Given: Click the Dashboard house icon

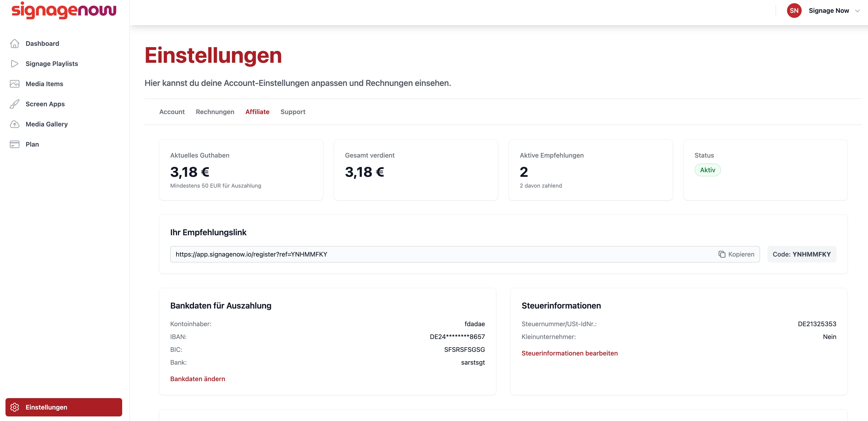Looking at the screenshot, I should [14, 44].
